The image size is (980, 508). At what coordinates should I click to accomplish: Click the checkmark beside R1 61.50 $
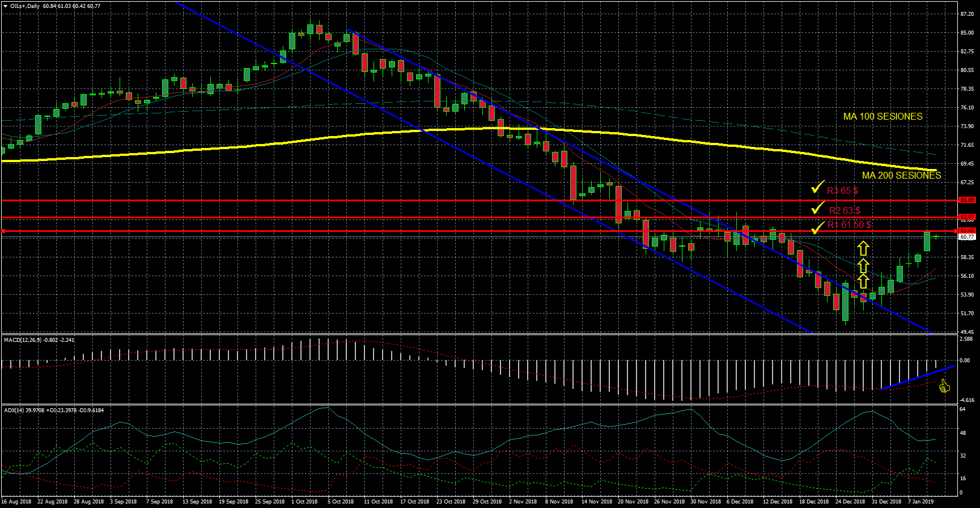point(817,228)
